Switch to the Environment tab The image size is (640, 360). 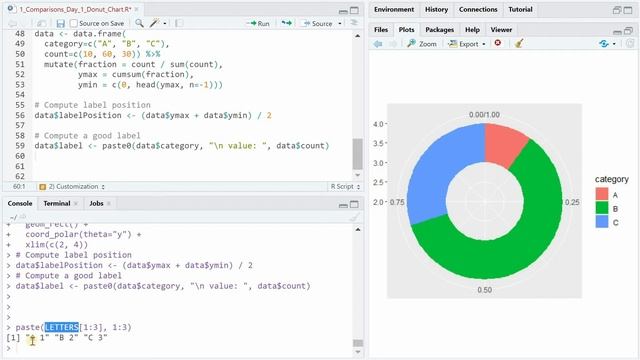coord(394,9)
